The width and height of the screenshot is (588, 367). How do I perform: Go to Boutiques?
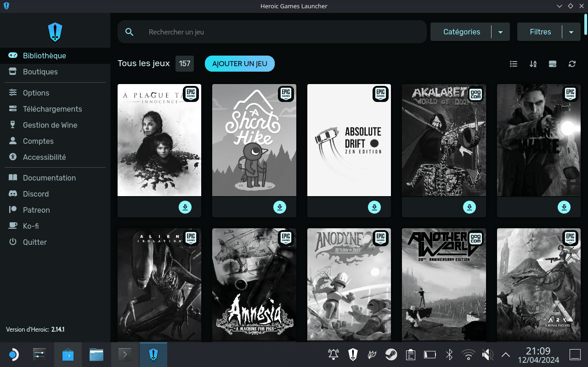coord(55,72)
